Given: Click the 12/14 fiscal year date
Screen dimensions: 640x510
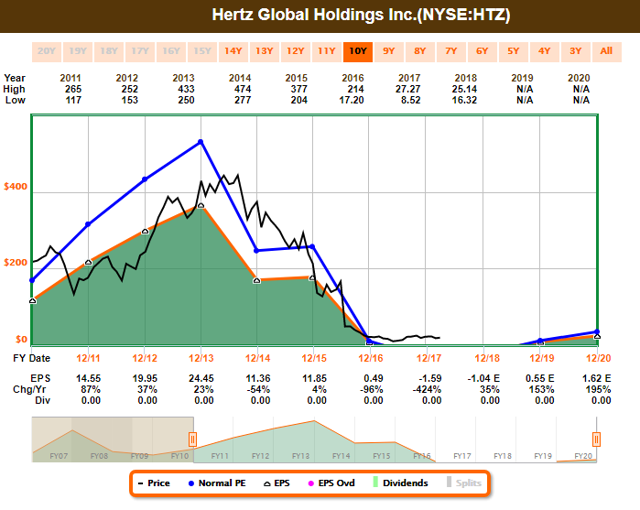Looking at the screenshot, I should click(x=258, y=358).
